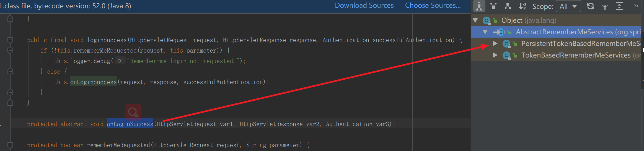Fold the rememberMeRequested method in the gutter
This screenshot has width=644, height=151.
pyautogui.click(x=10, y=145)
